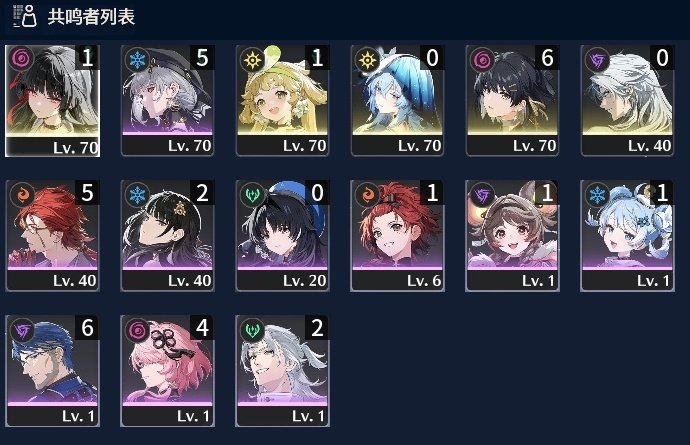This screenshot has height=445, width=690.
Task: Select the light-blue twin-bun Lv. 1 character
Action: point(627,235)
